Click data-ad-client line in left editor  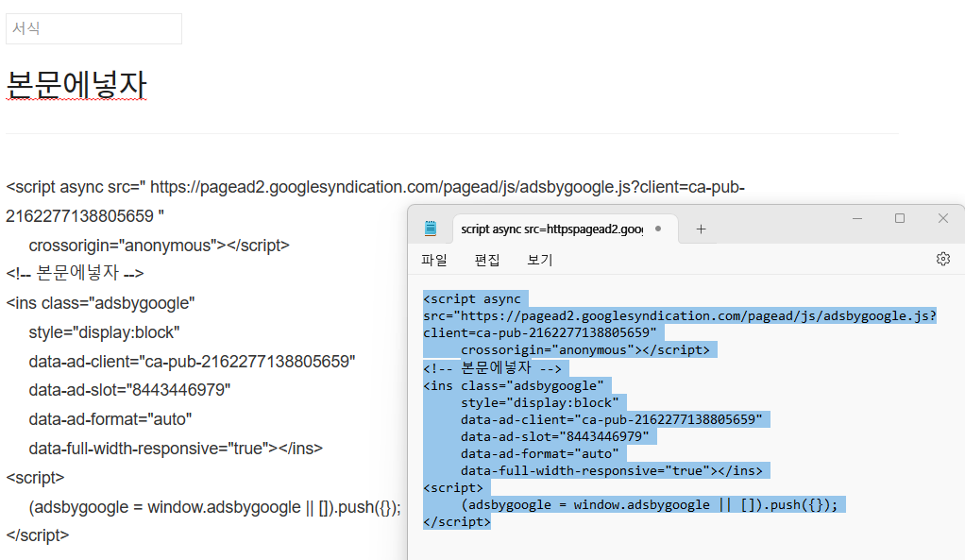click(192, 362)
